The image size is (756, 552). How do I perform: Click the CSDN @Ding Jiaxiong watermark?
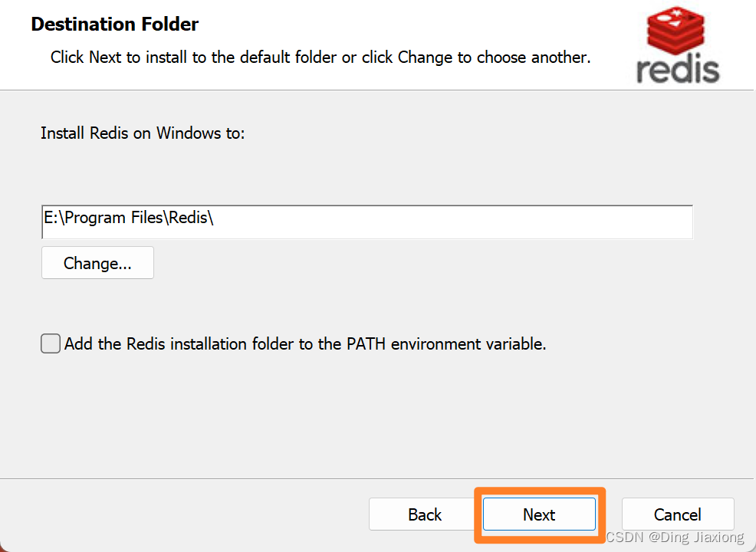tap(675, 537)
